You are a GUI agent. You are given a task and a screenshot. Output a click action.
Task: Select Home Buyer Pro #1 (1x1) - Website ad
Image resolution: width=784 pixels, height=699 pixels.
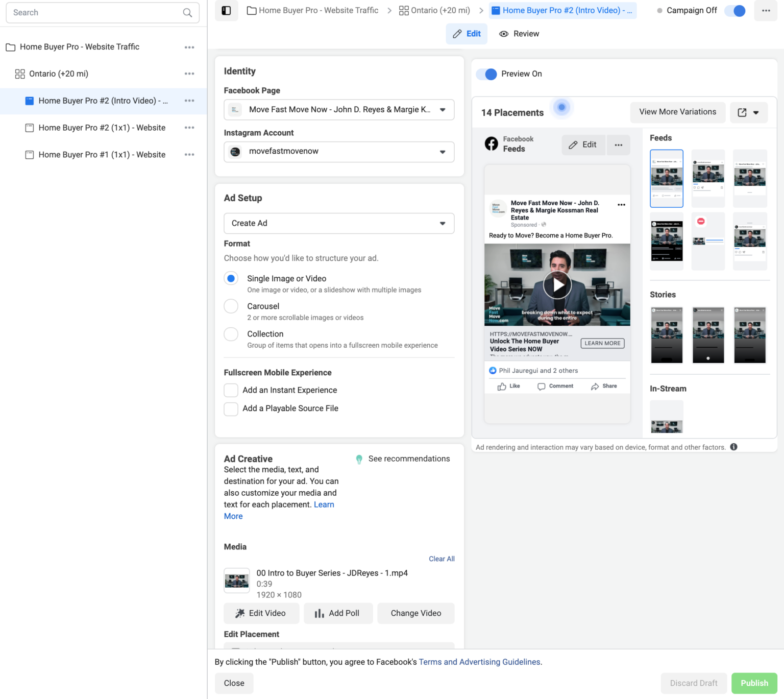[x=102, y=155]
